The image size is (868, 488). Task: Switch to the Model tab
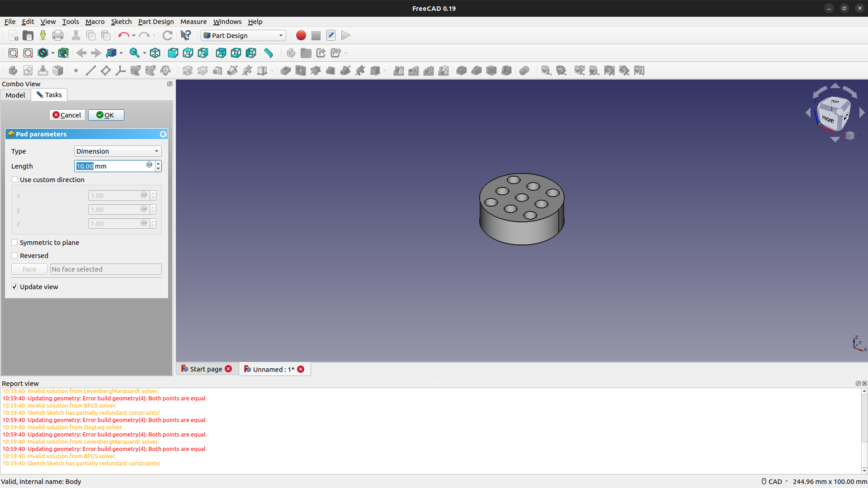[15, 95]
